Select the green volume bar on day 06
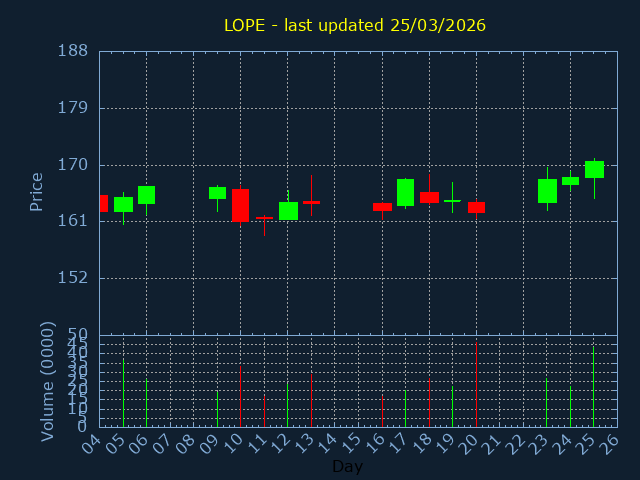The width and height of the screenshot is (640, 480). 146,402
